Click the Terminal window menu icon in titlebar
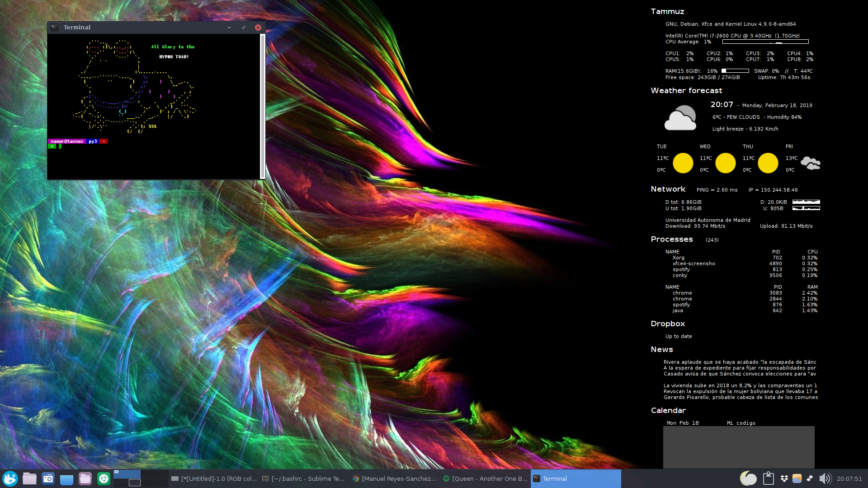 54,27
